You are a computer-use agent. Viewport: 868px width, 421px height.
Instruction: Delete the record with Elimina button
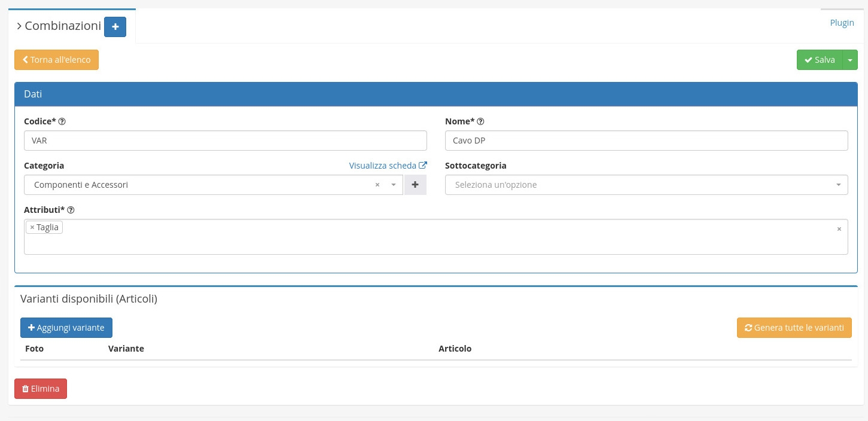[41, 389]
